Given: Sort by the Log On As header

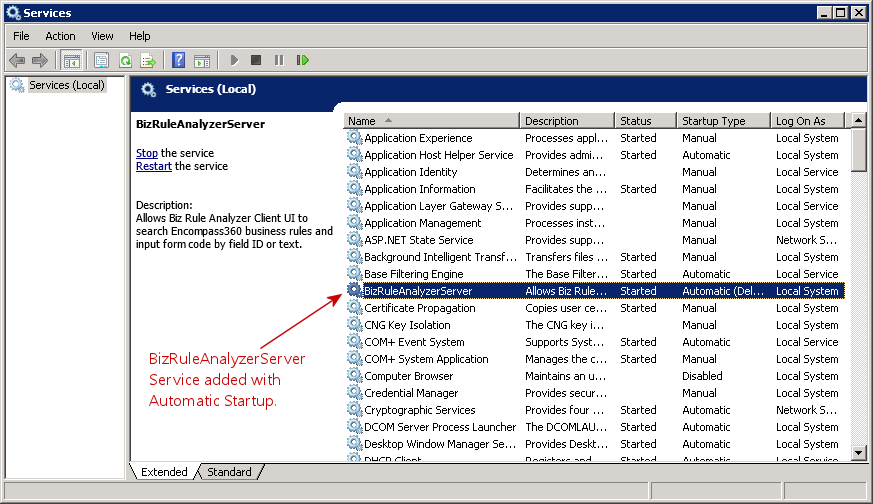Looking at the screenshot, I should tap(808, 121).
